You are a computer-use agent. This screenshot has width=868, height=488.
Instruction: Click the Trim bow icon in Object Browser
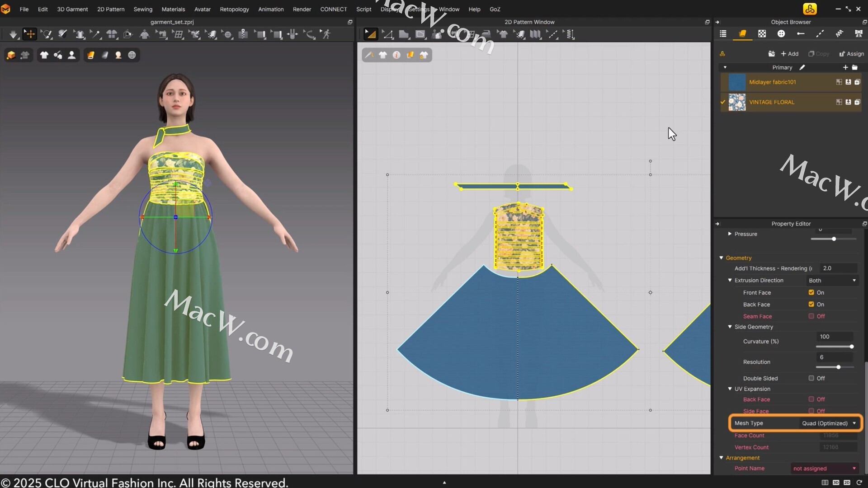[859, 34]
